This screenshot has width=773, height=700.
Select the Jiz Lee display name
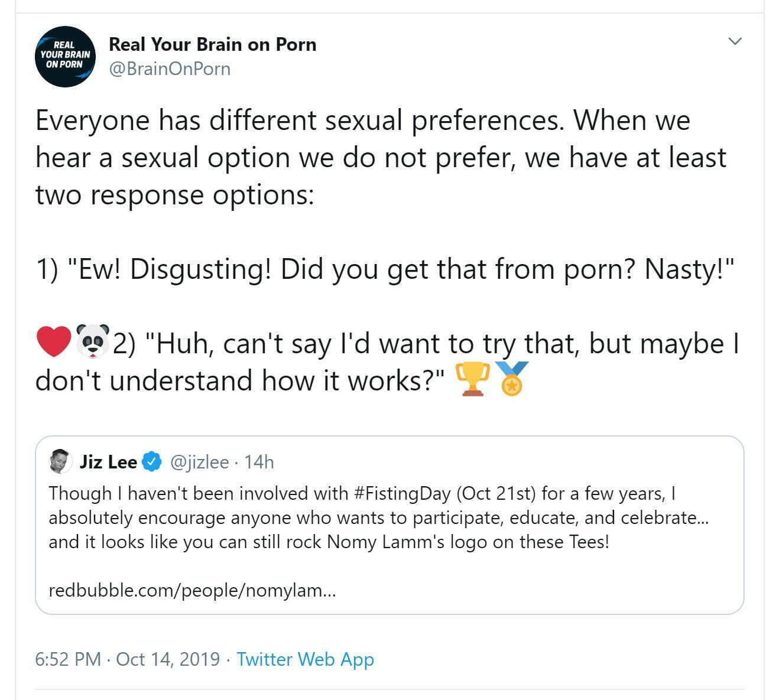[108, 461]
